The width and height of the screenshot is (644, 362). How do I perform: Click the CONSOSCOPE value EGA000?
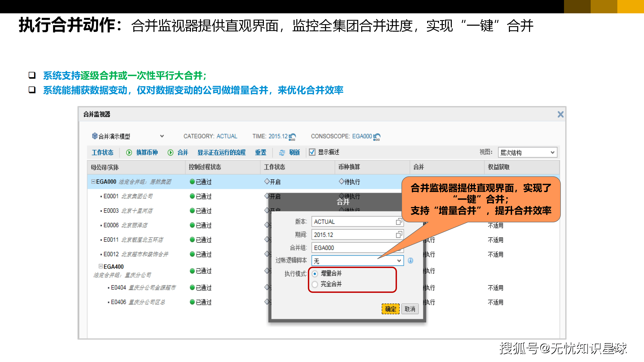[362, 136]
